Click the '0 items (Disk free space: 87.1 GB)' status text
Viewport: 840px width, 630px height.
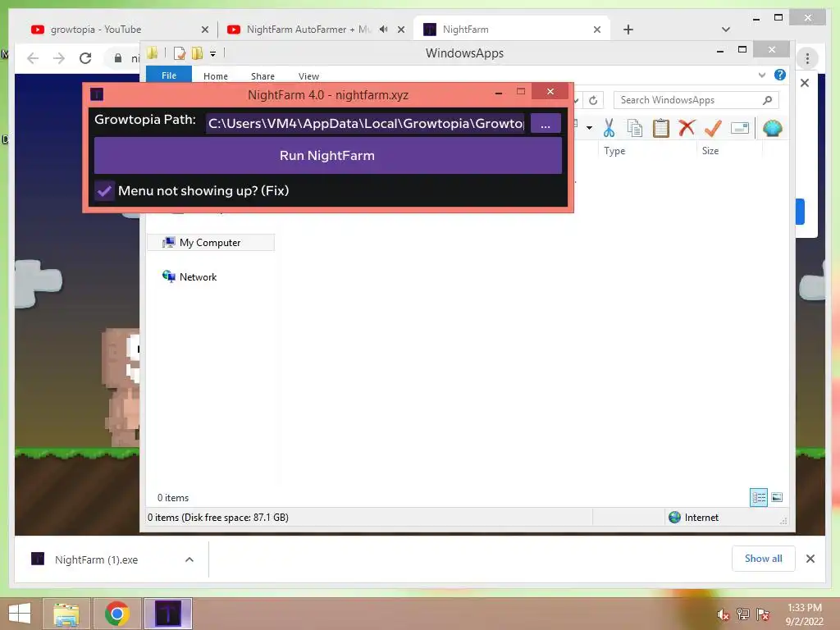218,518
